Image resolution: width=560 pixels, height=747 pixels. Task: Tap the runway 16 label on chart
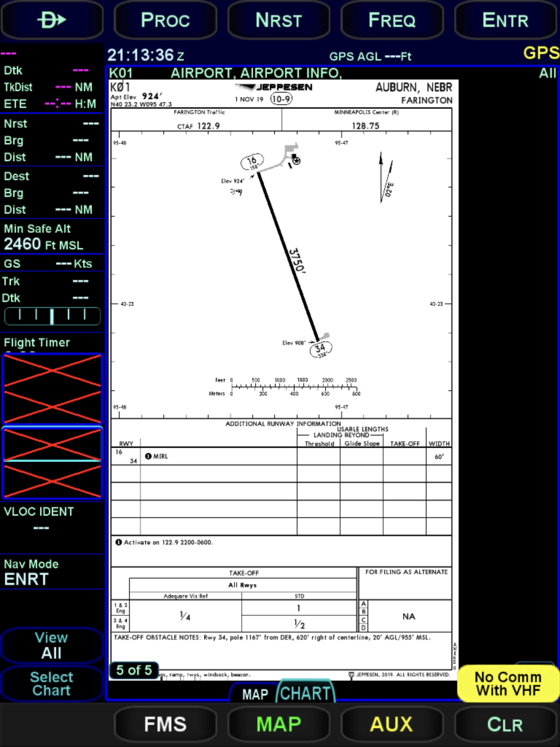pos(252,161)
